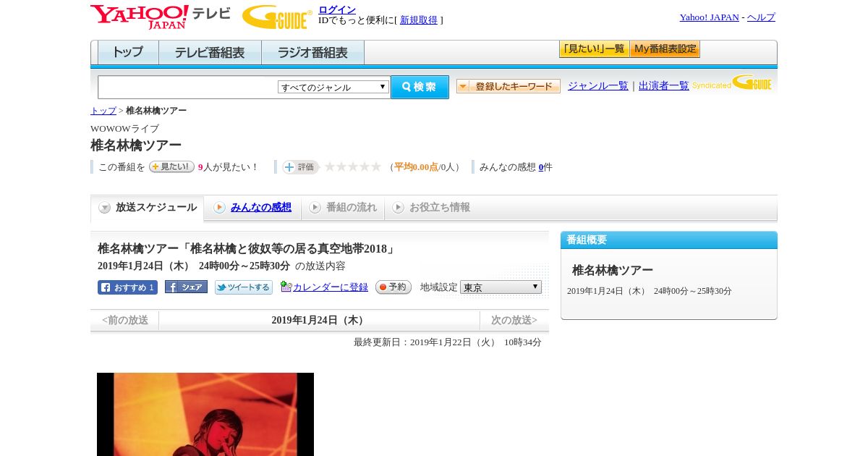This screenshot has width=868, height=456.
Task: Go to Yahoo! JAPAN link
Action: [x=709, y=17]
